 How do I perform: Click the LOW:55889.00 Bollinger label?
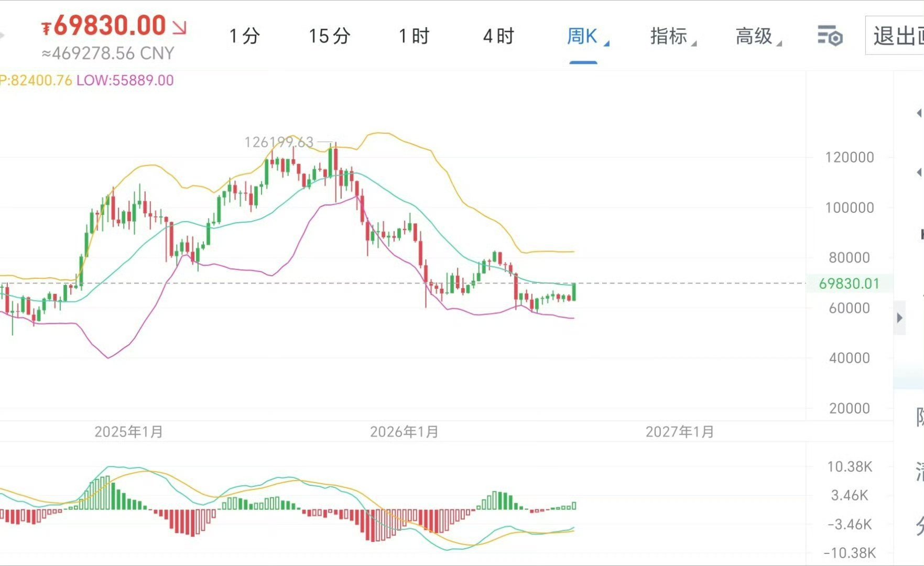click(x=125, y=80)
